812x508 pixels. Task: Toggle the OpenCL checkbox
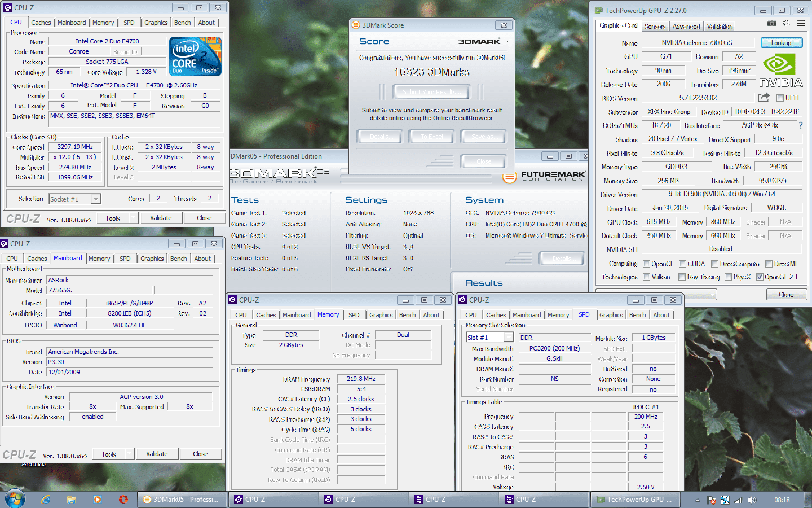646,264
